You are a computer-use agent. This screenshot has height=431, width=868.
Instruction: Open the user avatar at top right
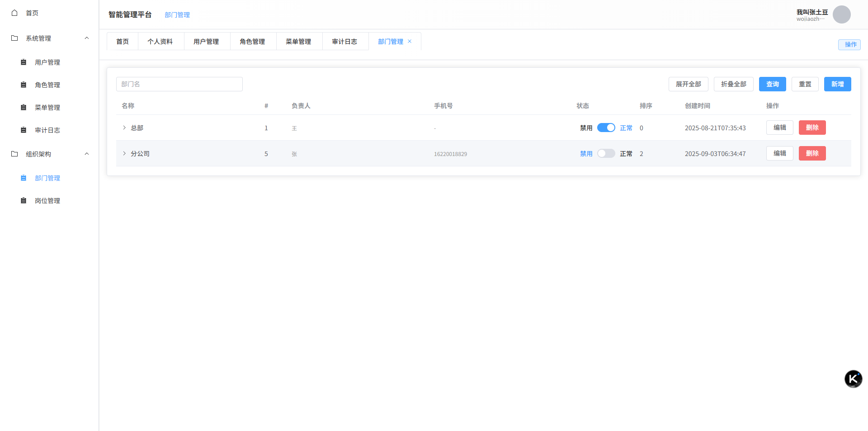point(841,14)
